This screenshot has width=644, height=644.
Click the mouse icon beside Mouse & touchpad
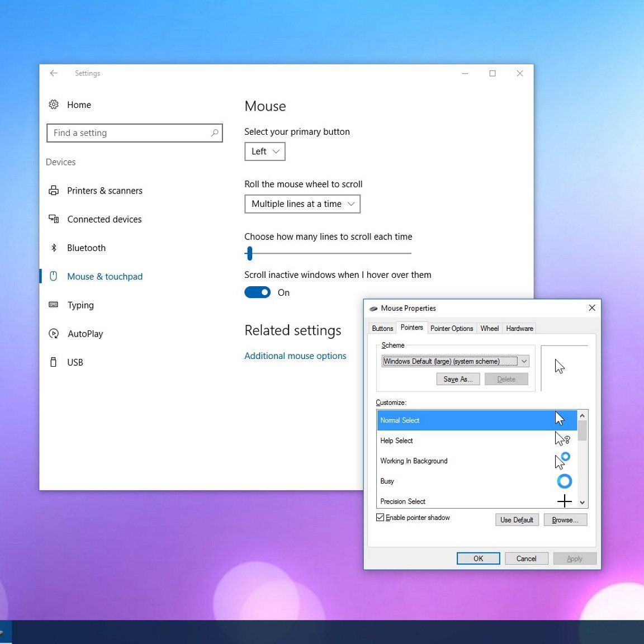pyautogui.click(x=54, y=276)
